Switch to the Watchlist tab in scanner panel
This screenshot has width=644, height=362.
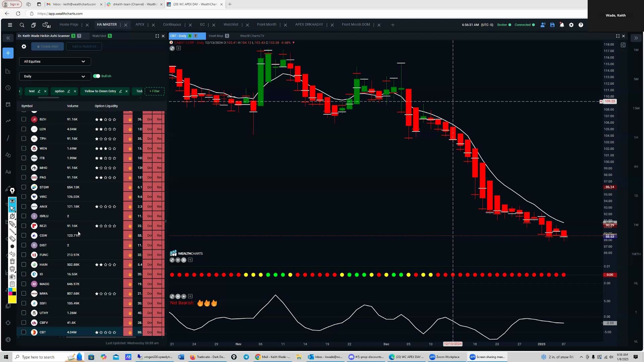pyautogui.click(x=99, y=36)
